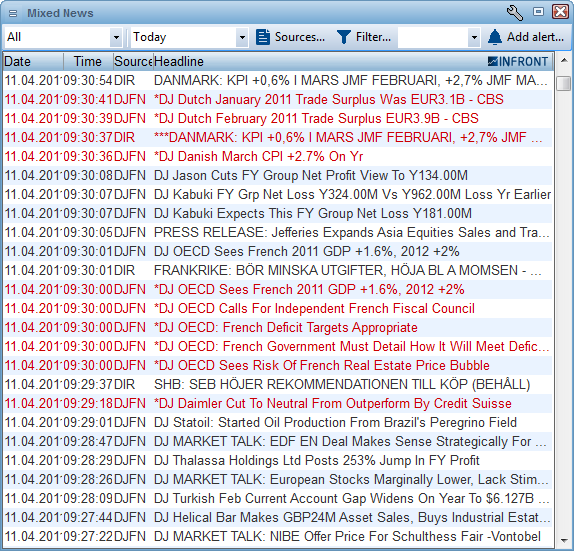
Task: Expand the All category dropdown
Action: click(x=116, y=37)
